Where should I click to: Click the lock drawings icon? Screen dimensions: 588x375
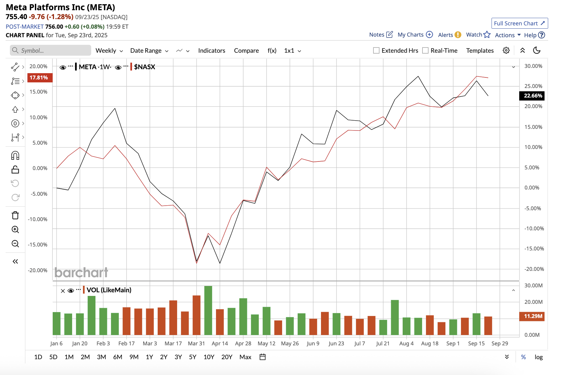pos(15,169)
